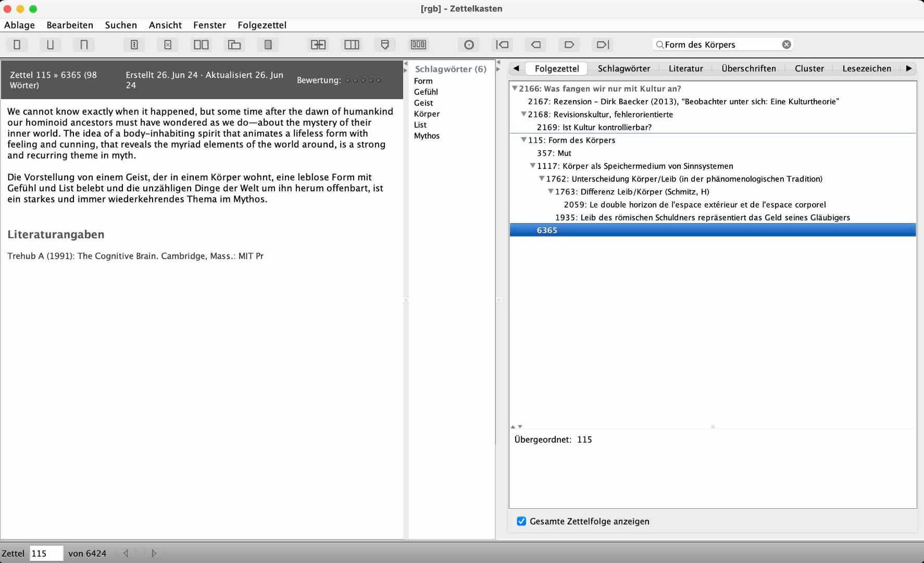924x563 pixels.
Task: Click the folder-shaped paste toolbar icon
Action: point(234,45)
